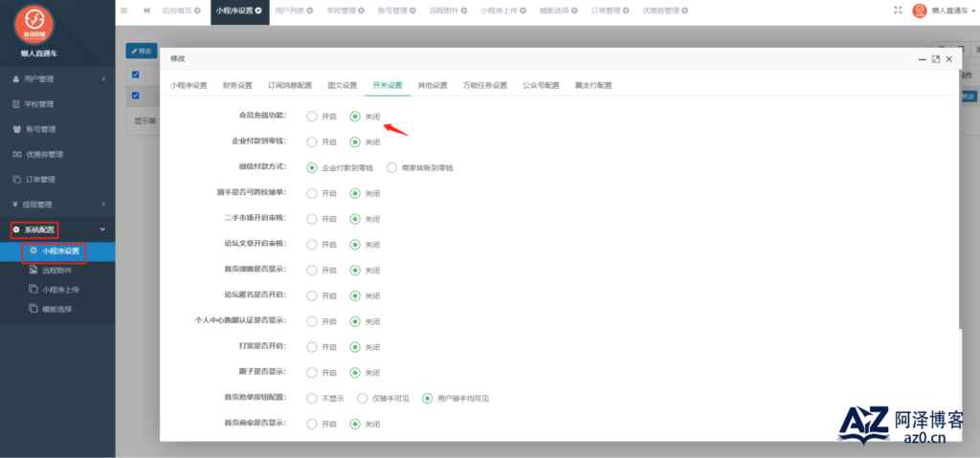Collapse the 系统配置 sidebar section
Screen dimensions: 980x458
[x=57, y=229]
